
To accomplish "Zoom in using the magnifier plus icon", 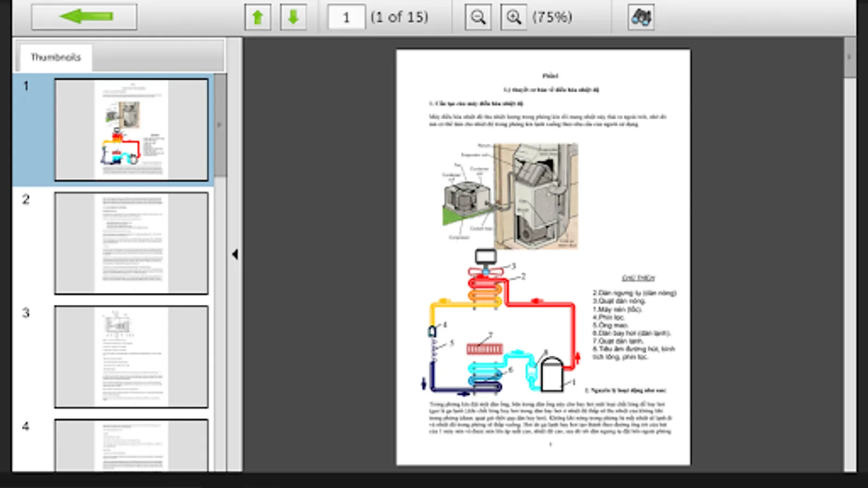I will point(513,17).
